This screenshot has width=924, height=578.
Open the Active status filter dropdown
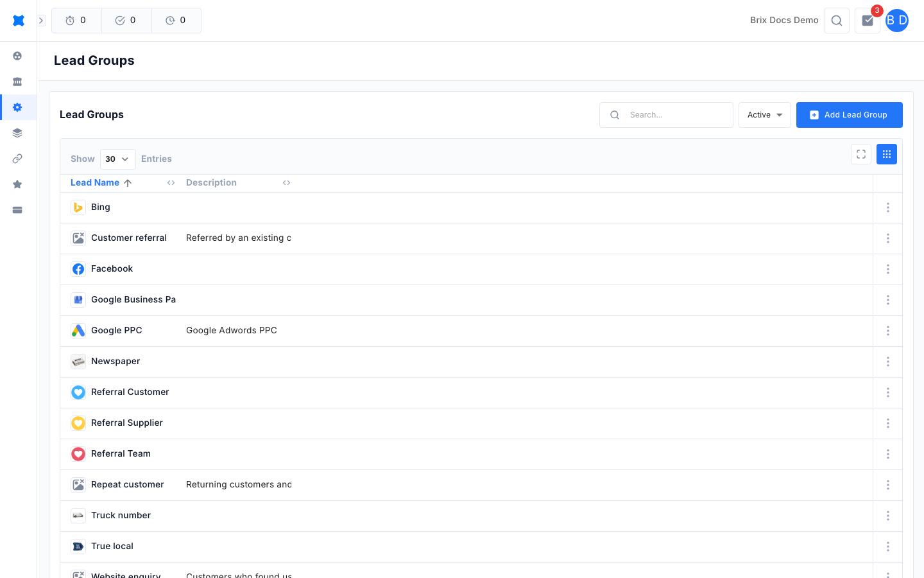click(x=765, y=115)
